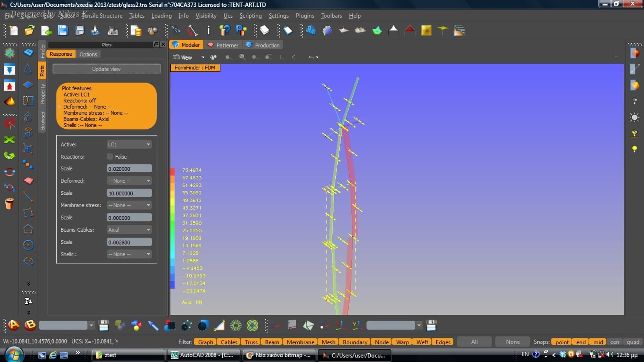
Task: Toggle the Reactions checkbox
Action: pos(110,156)
